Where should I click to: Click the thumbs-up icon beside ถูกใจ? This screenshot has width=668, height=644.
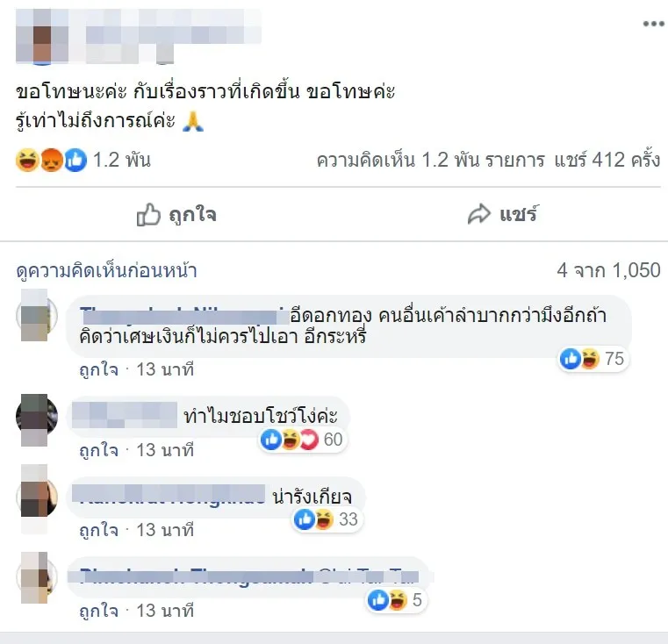tap(148, 214)
